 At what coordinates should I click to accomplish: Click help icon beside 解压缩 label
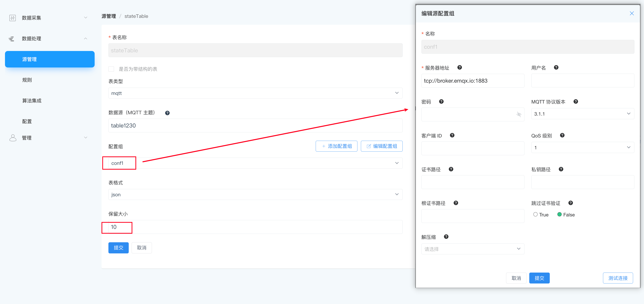pos(446,237)
